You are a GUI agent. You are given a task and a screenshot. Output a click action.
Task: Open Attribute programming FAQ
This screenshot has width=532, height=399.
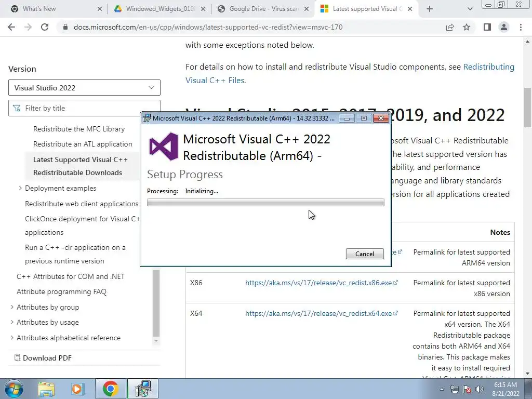pos(61,292)
